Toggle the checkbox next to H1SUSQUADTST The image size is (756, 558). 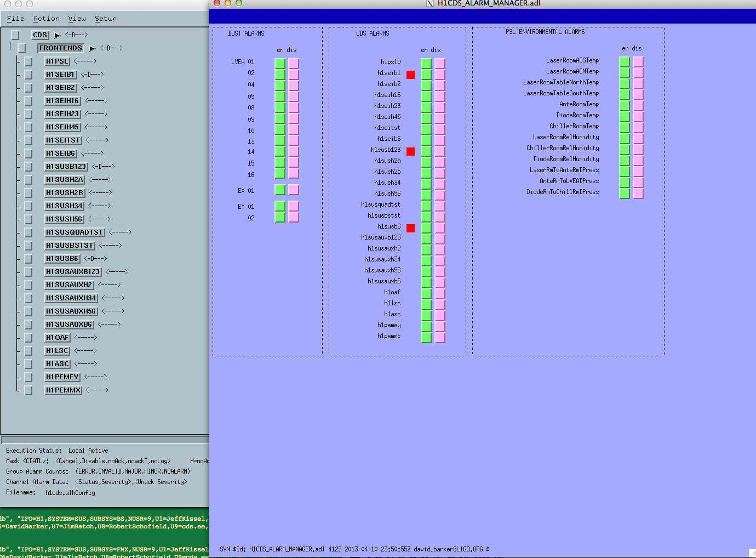pyautogui.click(x=28, y=232)
